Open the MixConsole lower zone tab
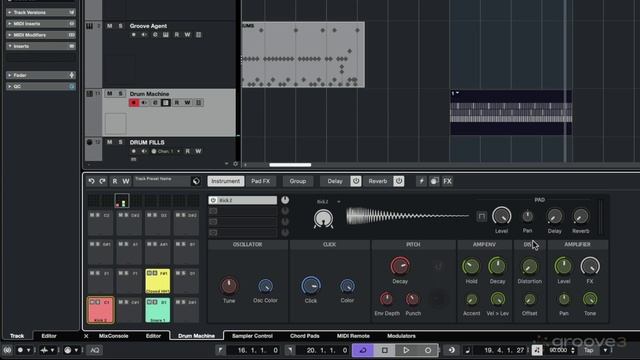Image resolution: width=640 pixels, height=360 pixels. [113, 336]
